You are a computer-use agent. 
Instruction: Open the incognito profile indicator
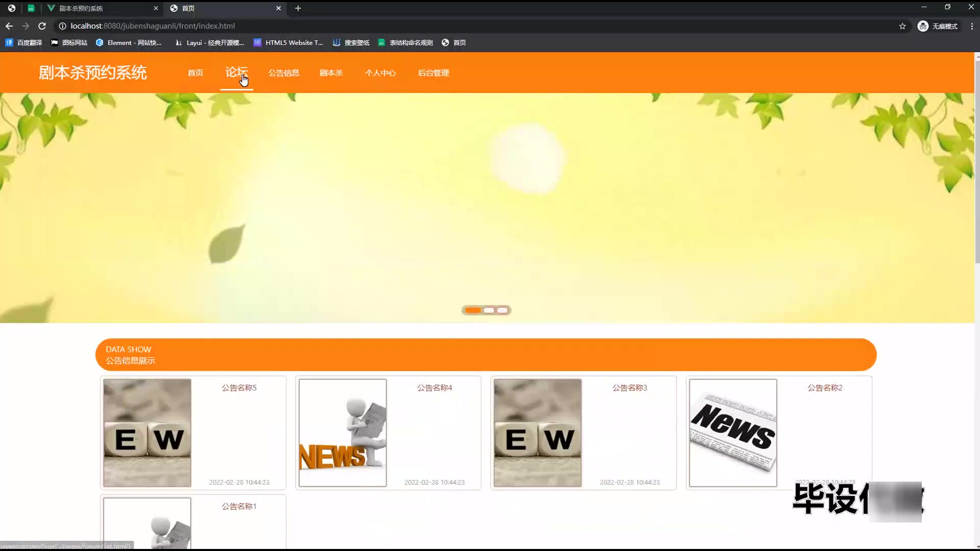(x=938, y=26)
